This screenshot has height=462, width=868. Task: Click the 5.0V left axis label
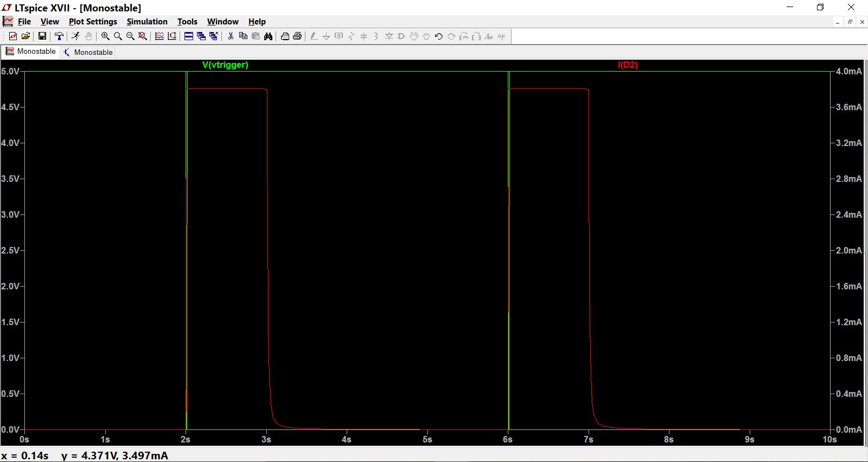[x=10, y=71]
